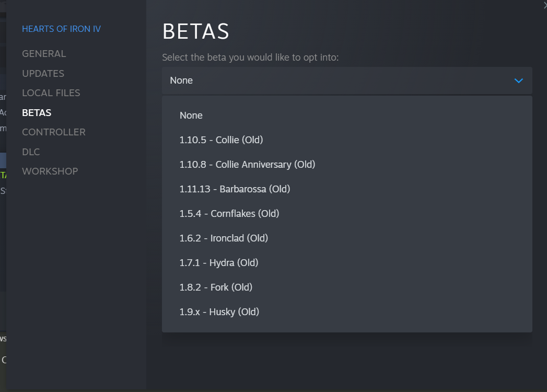The width and height of the screenshot is (547, 392).
Task: Go to the Local Files section
Action: pos(51,93)
